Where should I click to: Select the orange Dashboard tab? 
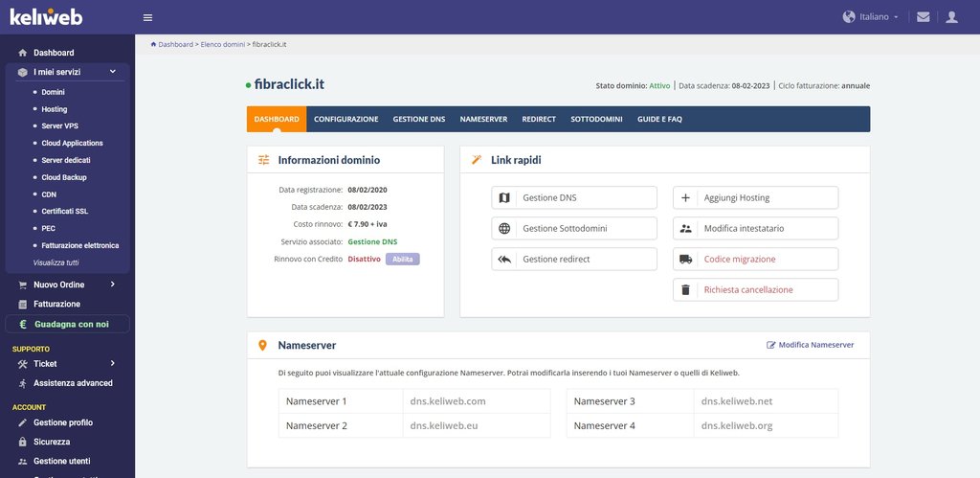click(x=277, y=119)
